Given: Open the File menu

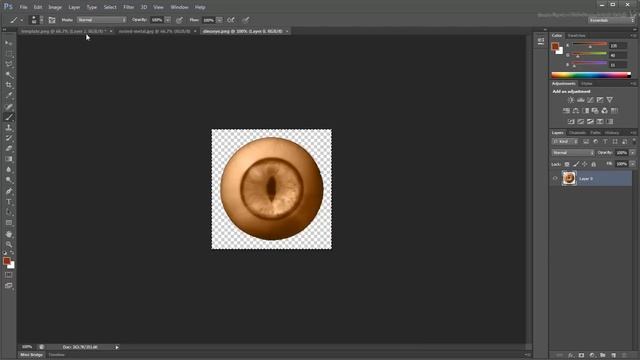Looking at the screenshot, I should tap(24, 7).
